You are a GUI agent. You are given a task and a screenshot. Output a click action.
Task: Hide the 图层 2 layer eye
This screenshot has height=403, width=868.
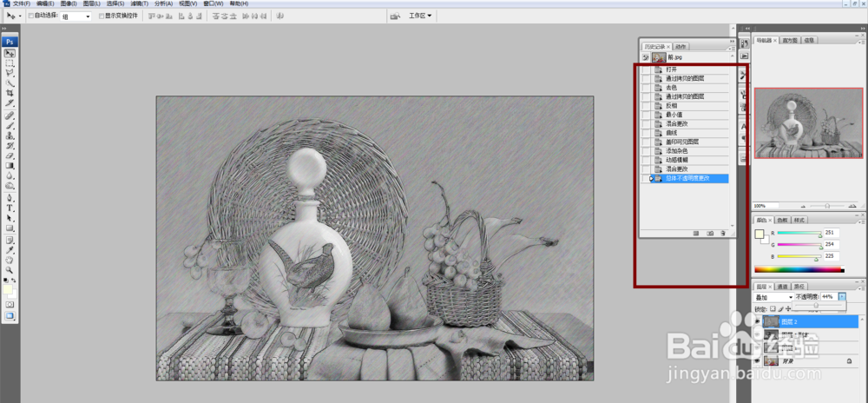click(758, 321)
